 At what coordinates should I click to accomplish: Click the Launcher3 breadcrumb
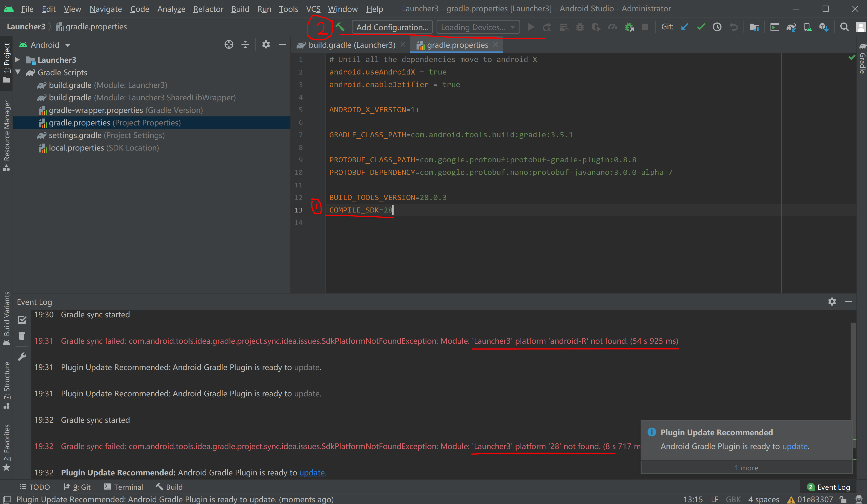pyautogui.click(x=26, y=27)
